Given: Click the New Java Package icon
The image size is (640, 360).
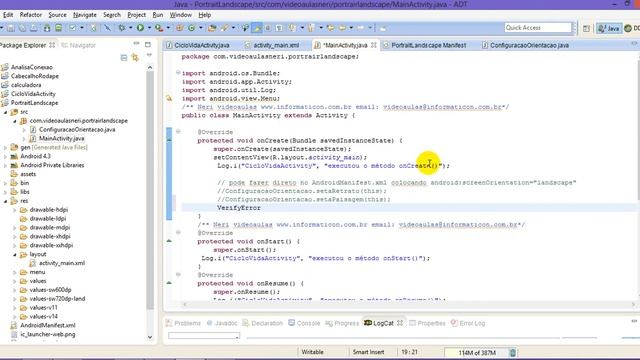Looking at the screenshot, I should [x=179, y=28].
